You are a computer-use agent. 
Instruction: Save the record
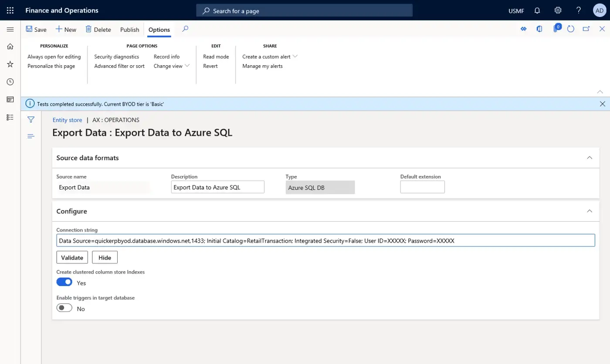(36, 30)
